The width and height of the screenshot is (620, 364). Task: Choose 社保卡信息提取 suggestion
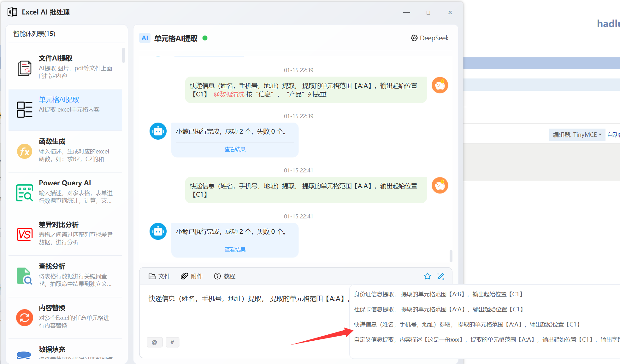(x=438, y=309)
